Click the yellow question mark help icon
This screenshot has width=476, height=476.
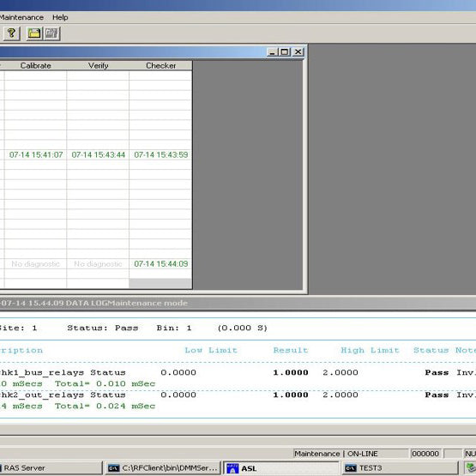tap(11, 33)
